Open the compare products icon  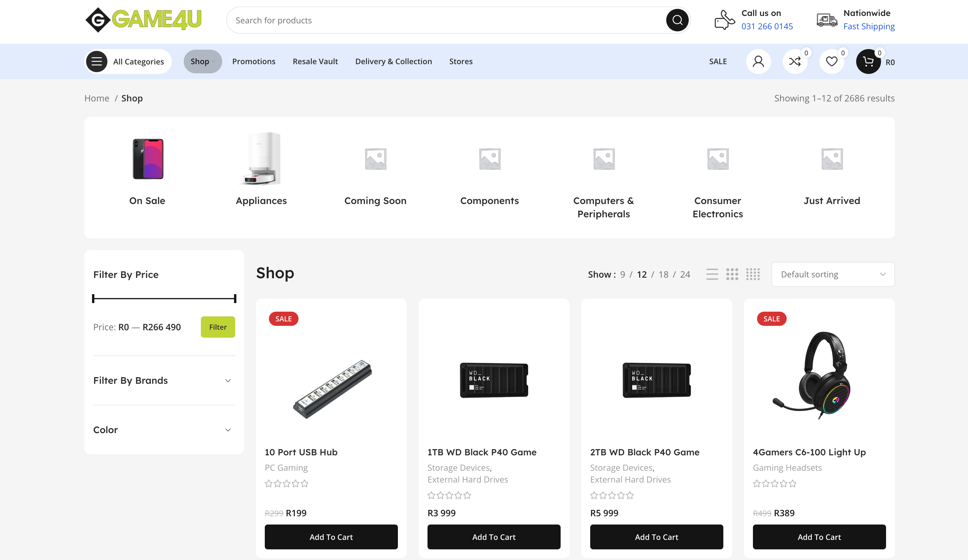click(x=794, y=61)
